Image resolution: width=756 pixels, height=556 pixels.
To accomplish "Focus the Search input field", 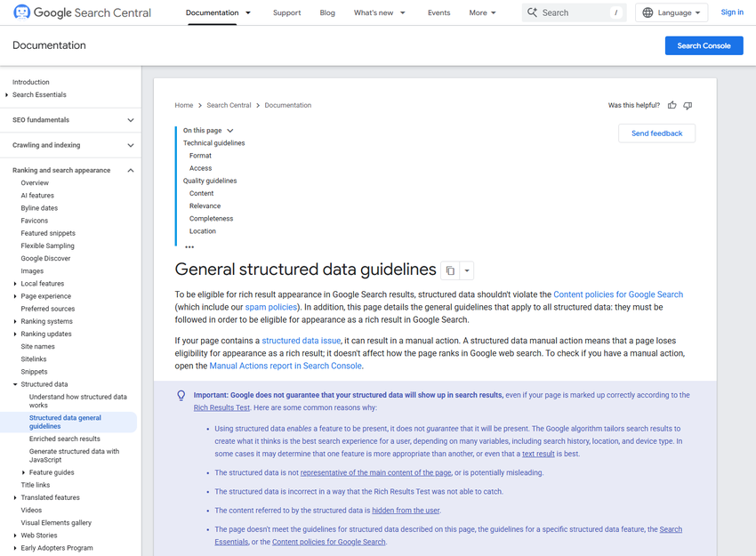I will pyautogui.click(x=575, y=12).
